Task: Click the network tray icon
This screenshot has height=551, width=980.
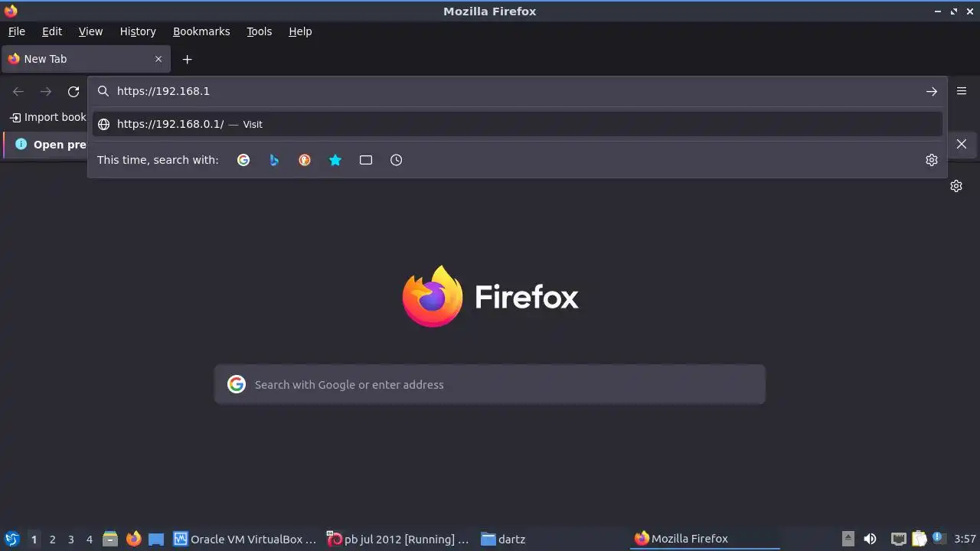Action: point(899,539)
